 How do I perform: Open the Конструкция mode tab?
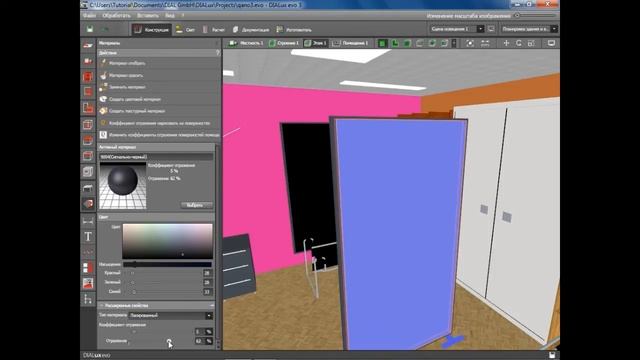click(151, 29)
